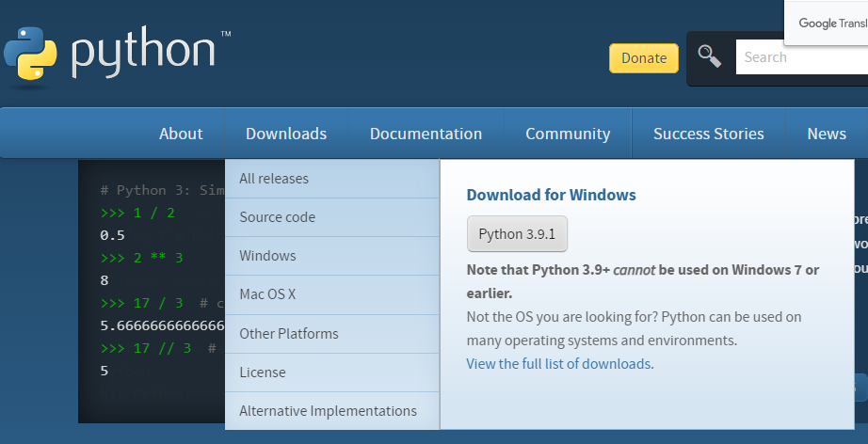Select License in Downloads dropdown

pyautogui.click(x=332, y=373)
